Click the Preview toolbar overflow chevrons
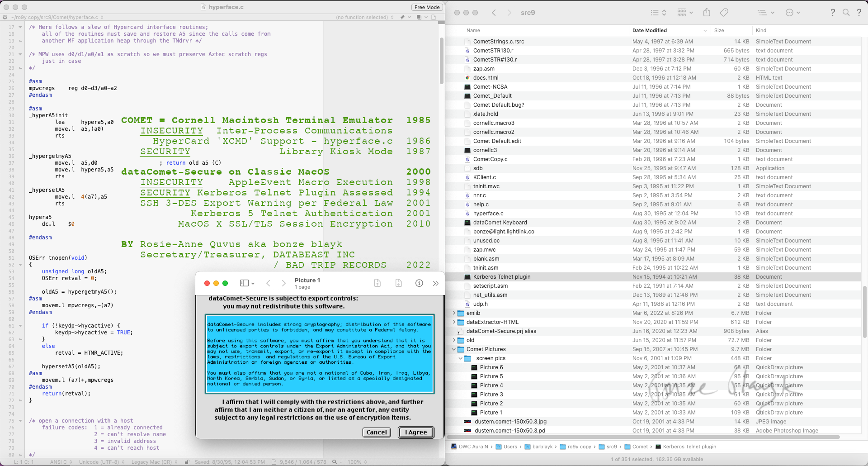 tap(435, 283)
